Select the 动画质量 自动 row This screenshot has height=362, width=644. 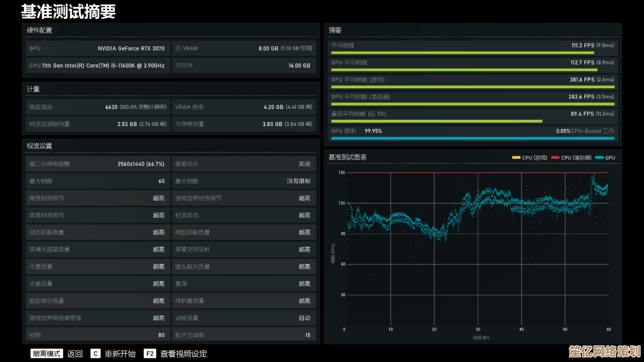pos(243,318)
